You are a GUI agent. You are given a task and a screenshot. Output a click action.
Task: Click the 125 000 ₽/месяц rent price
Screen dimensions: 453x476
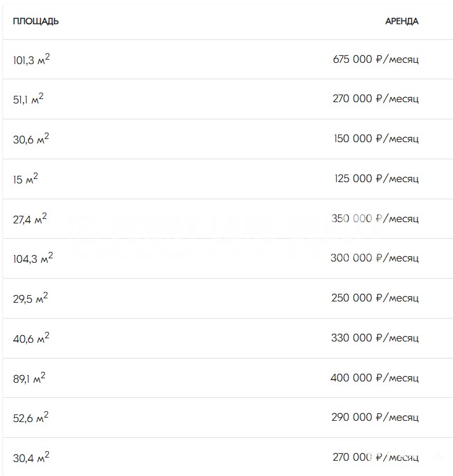click(376, 179)
